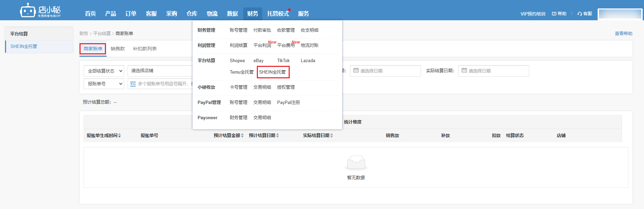Click TikTok under 平台结算
The width and height of the screenshot is (644, 209).
coord(283,60)
